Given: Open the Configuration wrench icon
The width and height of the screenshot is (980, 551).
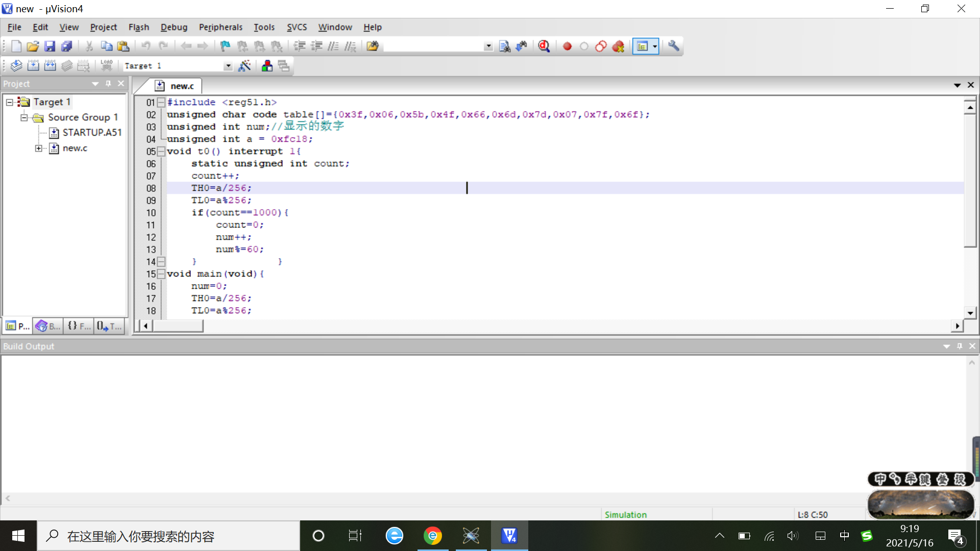Looking at the screenshot, I should pos(674,46).
